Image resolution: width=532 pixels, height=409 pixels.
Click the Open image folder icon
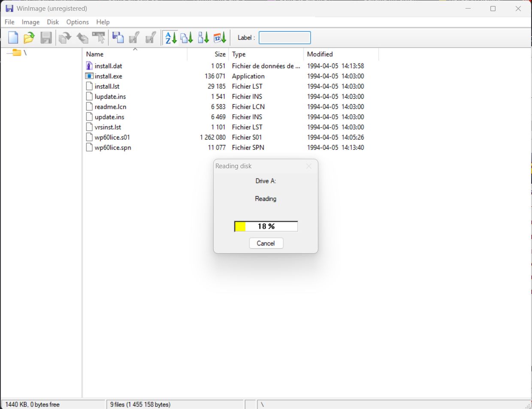click(x=29, y=38)
